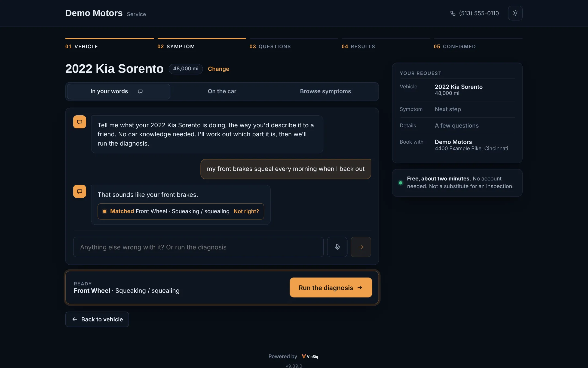This screenshot has width=588, height=368.
Task: Open step 04 Results
Action: point(386,44)
